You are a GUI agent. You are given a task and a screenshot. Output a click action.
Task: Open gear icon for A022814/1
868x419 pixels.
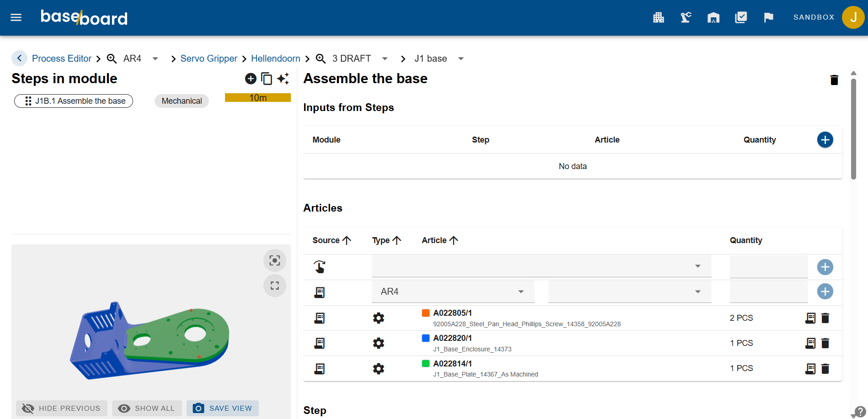379,369
